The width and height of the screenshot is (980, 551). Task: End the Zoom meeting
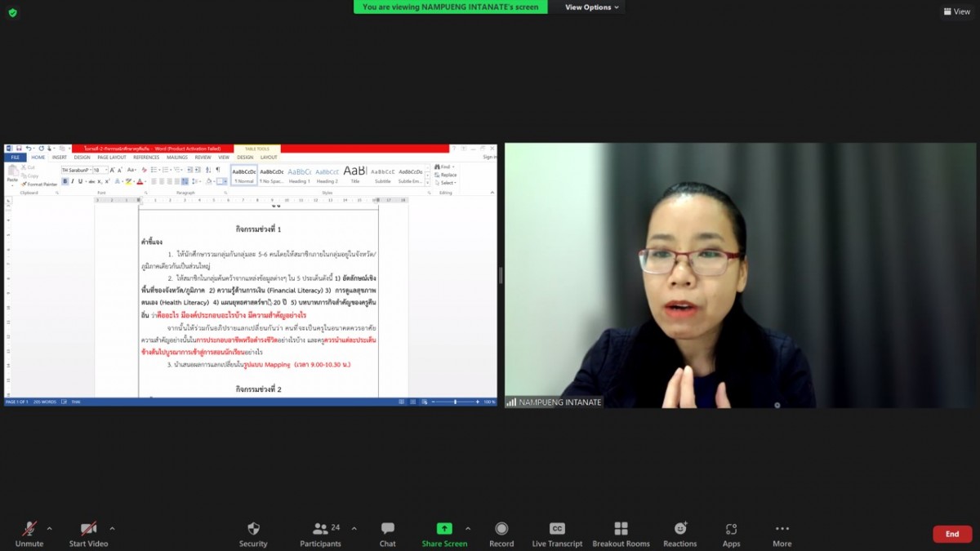[x=952, y=534]
